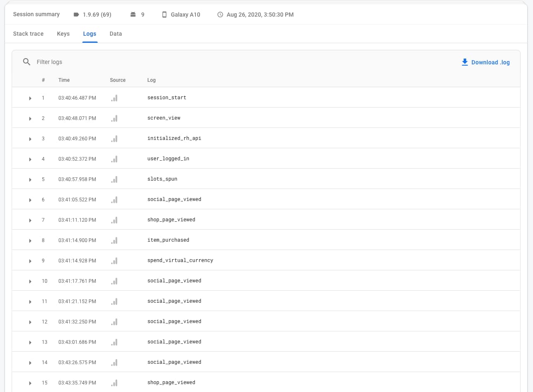Viewport: 533px width, 392px height.
Task: Select the Logs tab
Action: (90, 34)
